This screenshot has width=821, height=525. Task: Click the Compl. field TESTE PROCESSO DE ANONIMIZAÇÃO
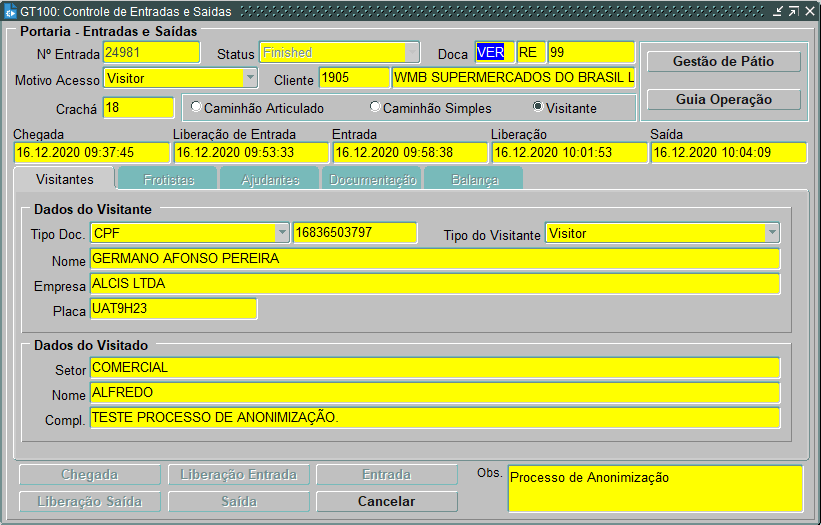click(x=435, y=418)
